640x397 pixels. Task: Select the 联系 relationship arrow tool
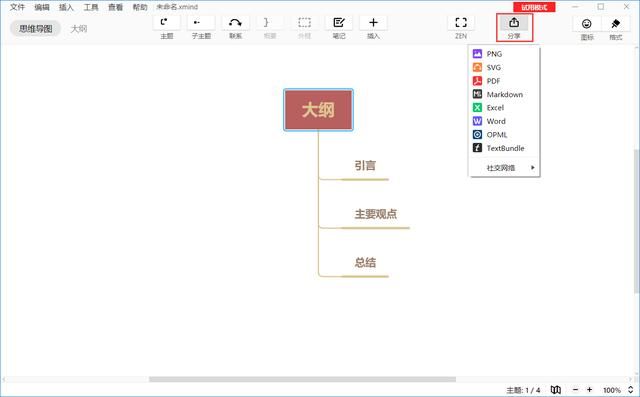[x=235, y=23]
